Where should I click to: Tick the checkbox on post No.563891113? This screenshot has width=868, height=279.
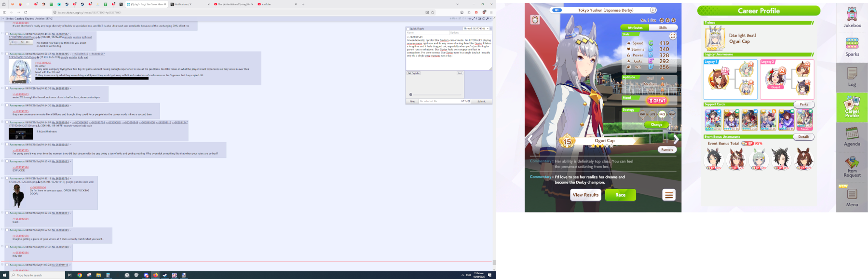[7, 265]
